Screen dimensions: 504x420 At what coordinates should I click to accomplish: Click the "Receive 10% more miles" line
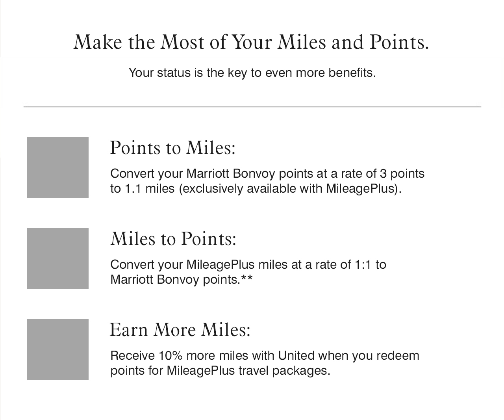pyautogui.click(x=265, y=356)
